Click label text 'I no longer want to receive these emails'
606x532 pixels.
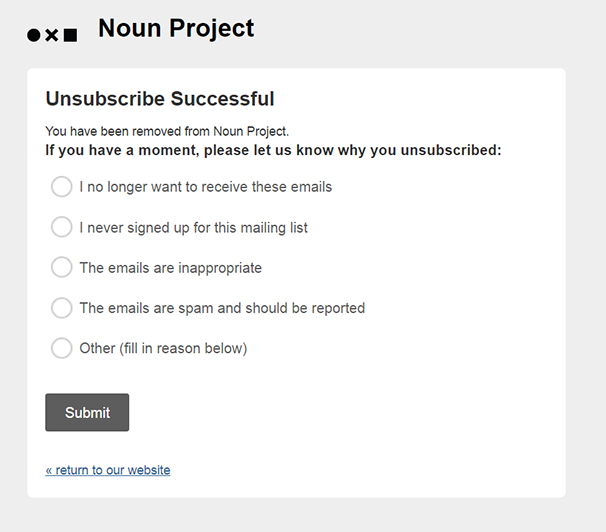click(x=206, y=187)
